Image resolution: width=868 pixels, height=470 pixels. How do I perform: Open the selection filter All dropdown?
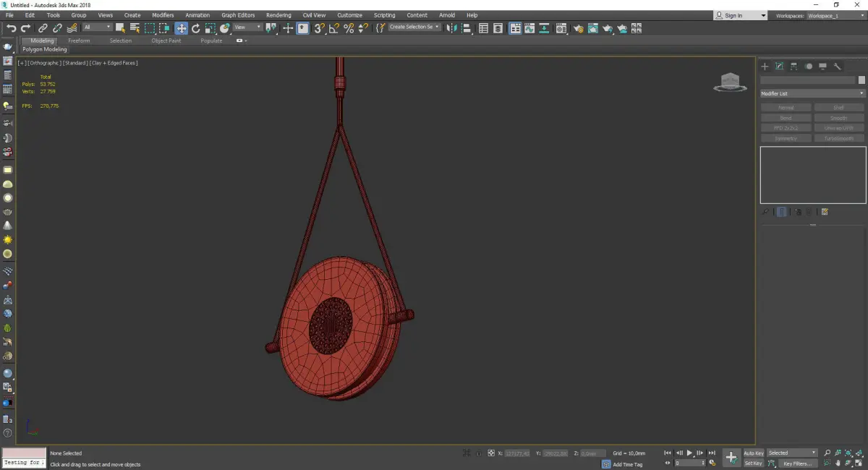pos(97,27)
